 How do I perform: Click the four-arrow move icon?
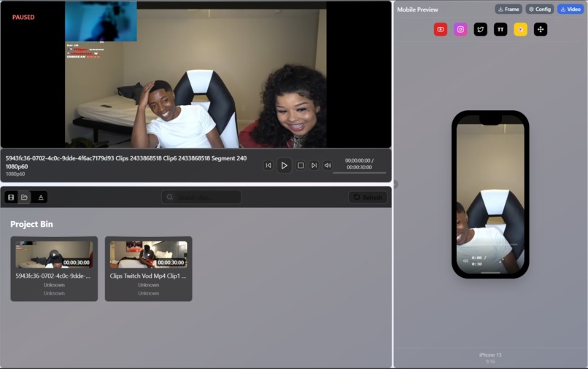(x=541, y=29)
